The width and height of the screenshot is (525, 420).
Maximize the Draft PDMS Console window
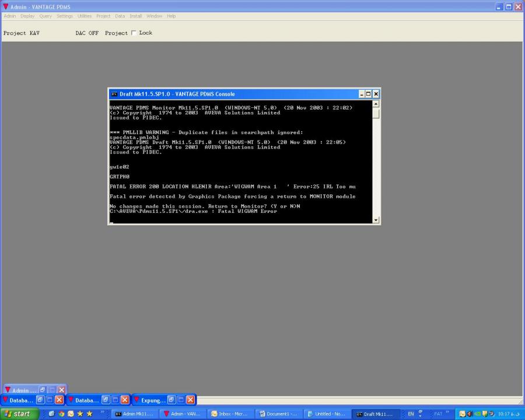[368, 94]
